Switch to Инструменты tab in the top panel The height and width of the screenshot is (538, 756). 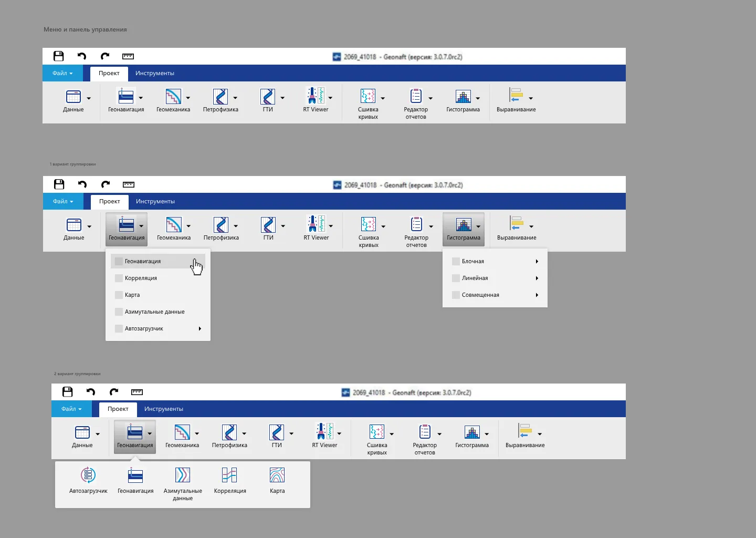pyautogui.click(x=155, y=73)
